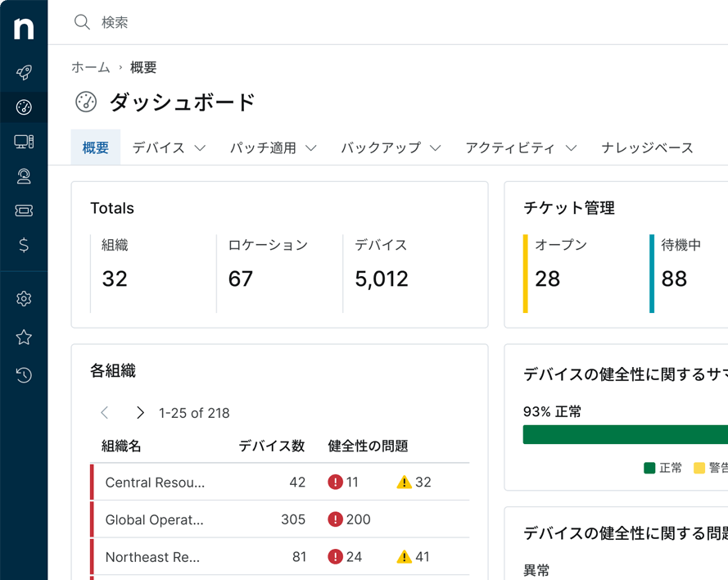Screen dimensions: 728x580
Task: Sort by デバイス数 column header
Action: pyautogui.click(x=272, y=446)
